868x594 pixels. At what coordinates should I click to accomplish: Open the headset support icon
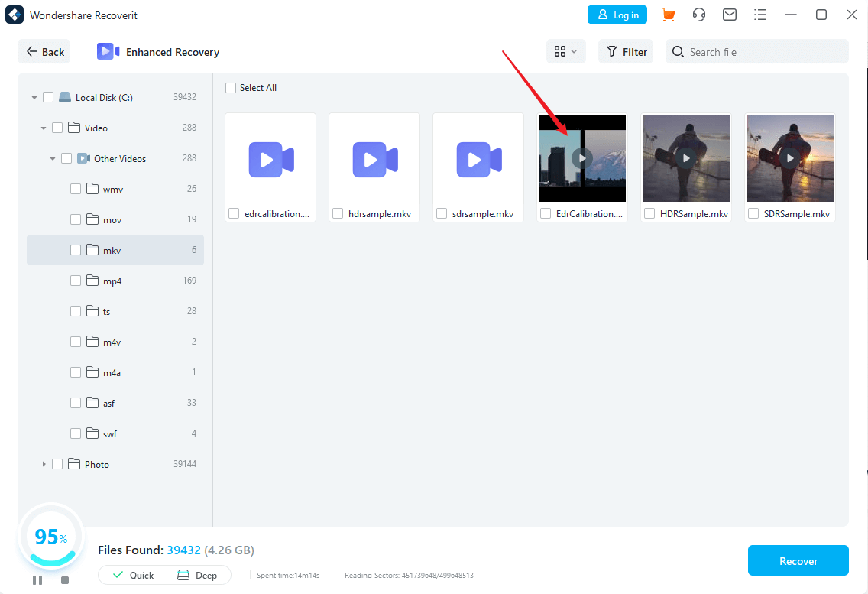(x=698, y=15)
